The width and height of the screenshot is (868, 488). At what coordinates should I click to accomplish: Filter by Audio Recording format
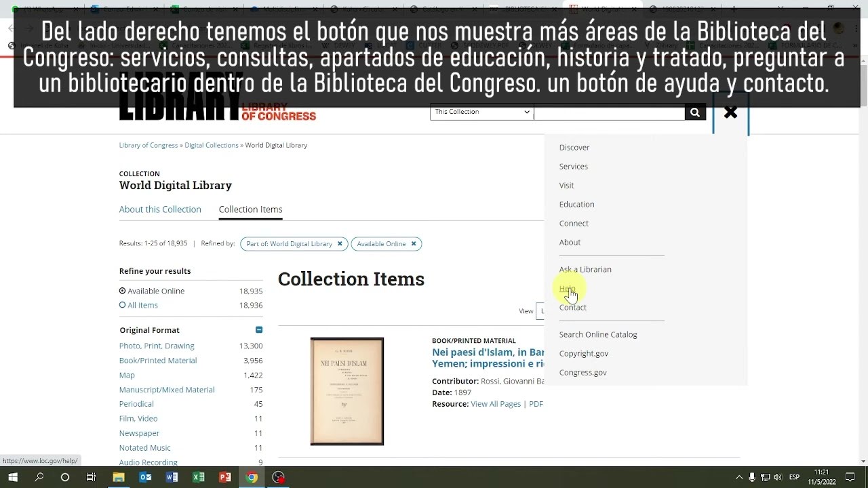click(149, 462)
